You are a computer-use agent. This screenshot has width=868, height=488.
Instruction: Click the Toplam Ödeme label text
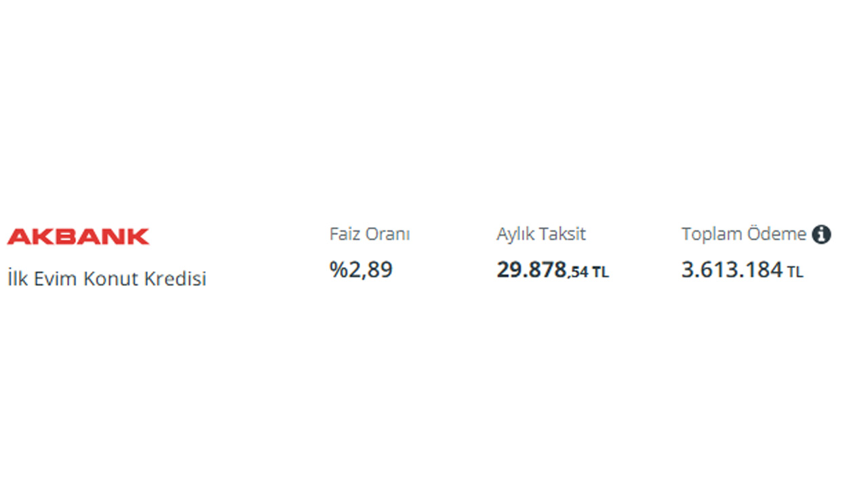[x=744, y=235]
